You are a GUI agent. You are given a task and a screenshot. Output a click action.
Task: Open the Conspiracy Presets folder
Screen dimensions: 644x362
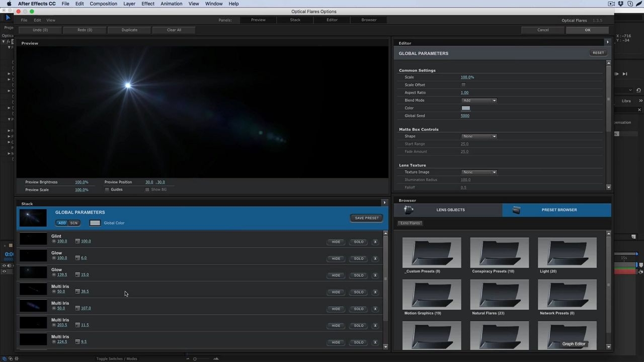(x=499, y=252)
